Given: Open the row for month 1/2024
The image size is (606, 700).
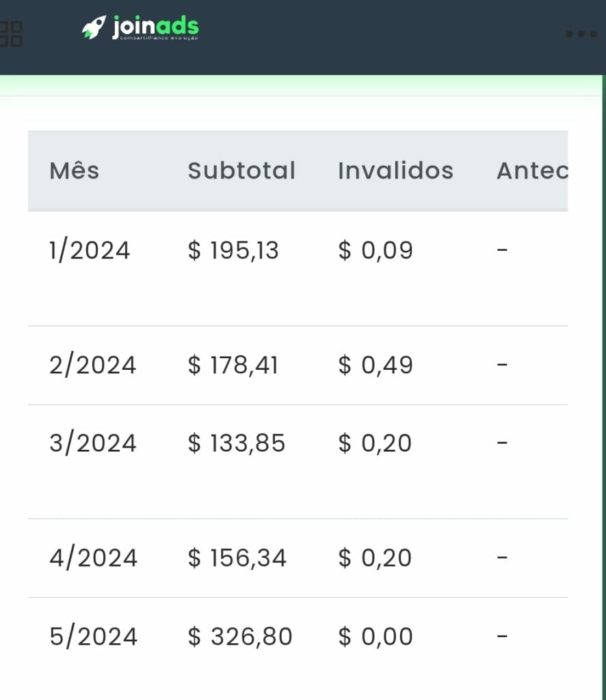Looking at the screenshot, I should [x=90, y=250].
